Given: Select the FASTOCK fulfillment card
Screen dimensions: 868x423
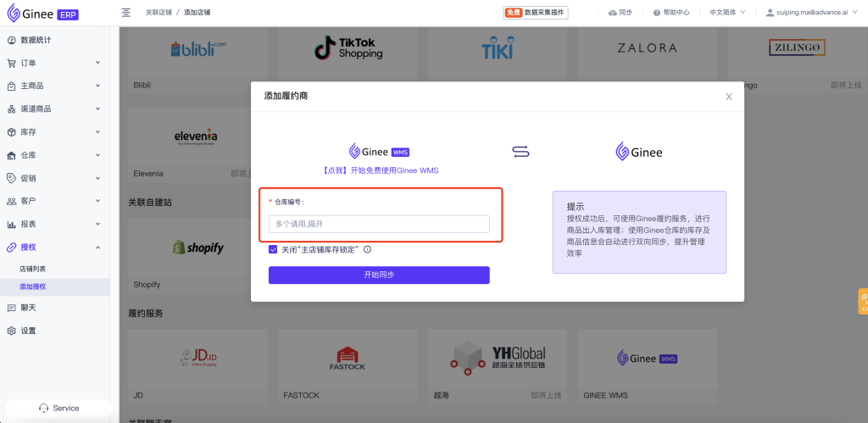Looking at the screenshot, I should point(348,366).
